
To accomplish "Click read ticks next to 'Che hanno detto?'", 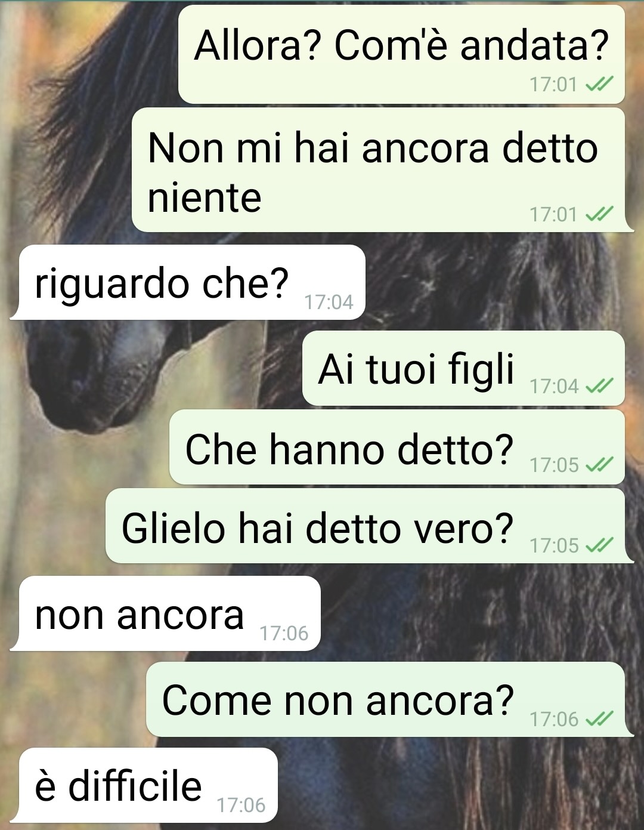I will click(599, 465).
